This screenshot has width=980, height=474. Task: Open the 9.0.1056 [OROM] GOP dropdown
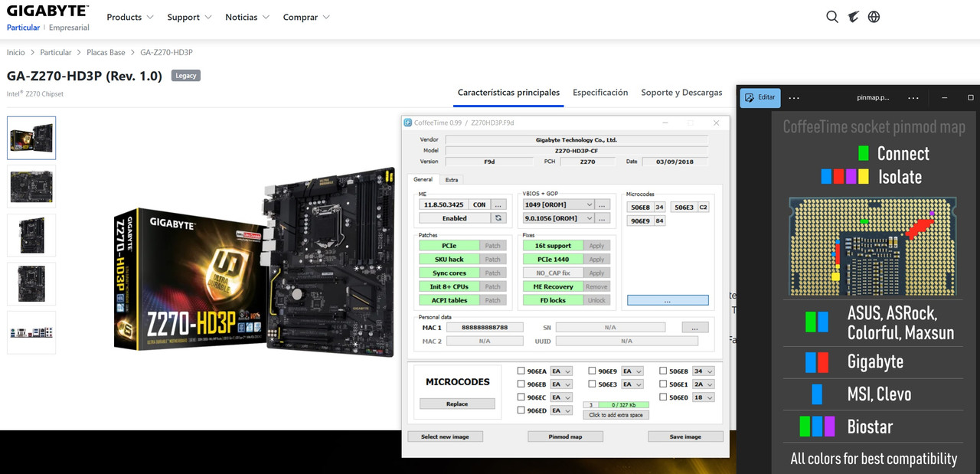coord(558,218)
